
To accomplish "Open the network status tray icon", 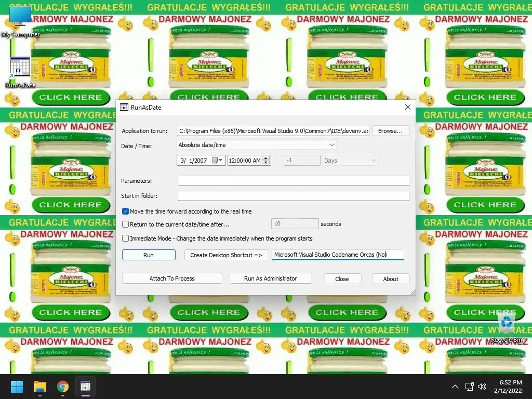I will (470, 387).
